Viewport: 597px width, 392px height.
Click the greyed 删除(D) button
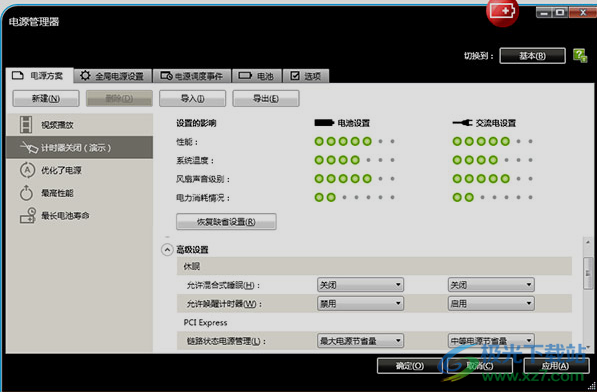[x=119, y=99]
